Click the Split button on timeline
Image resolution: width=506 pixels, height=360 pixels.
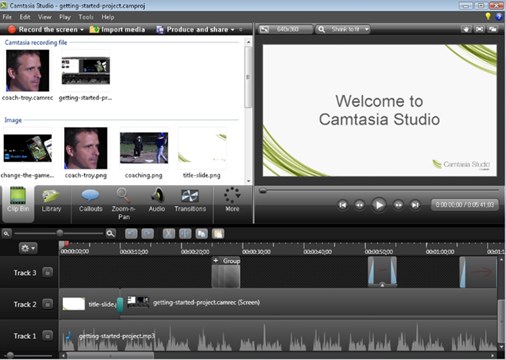click(185, 234)
